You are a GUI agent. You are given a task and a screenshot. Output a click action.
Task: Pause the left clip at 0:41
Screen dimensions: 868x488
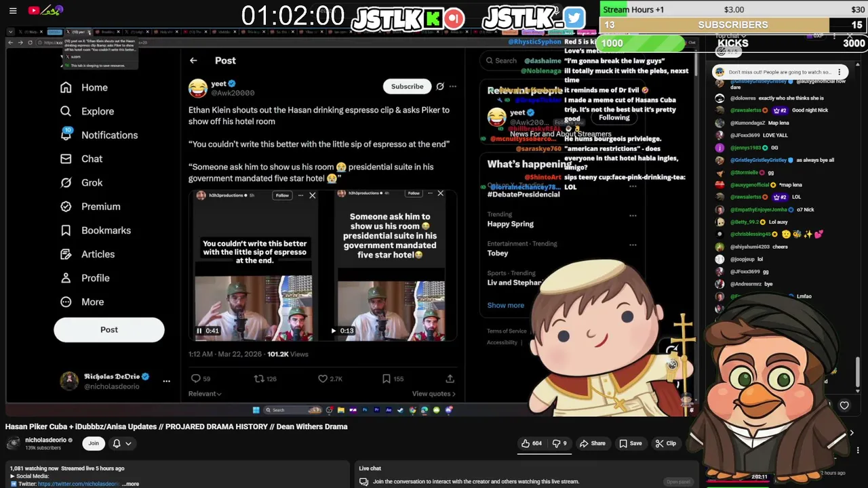[199, 331]
